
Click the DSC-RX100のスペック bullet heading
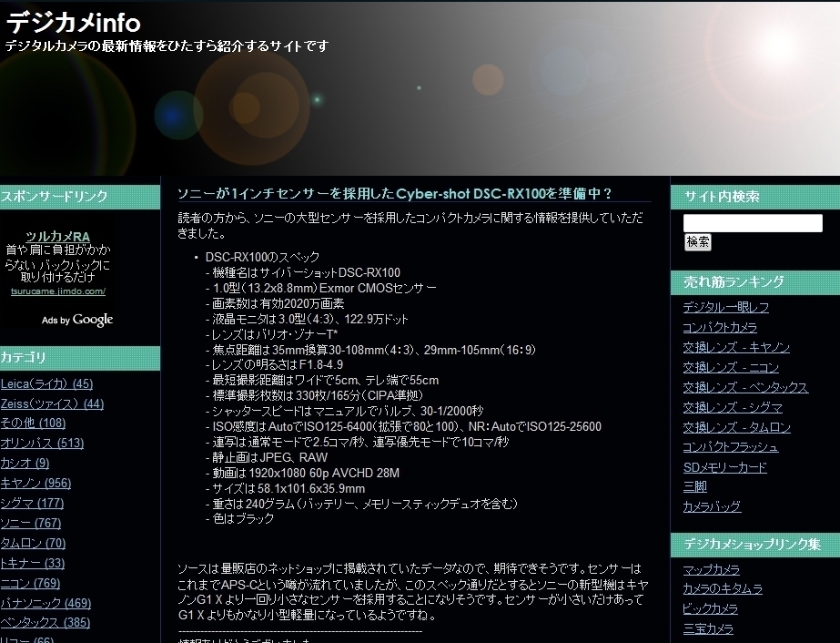[262, 257]
